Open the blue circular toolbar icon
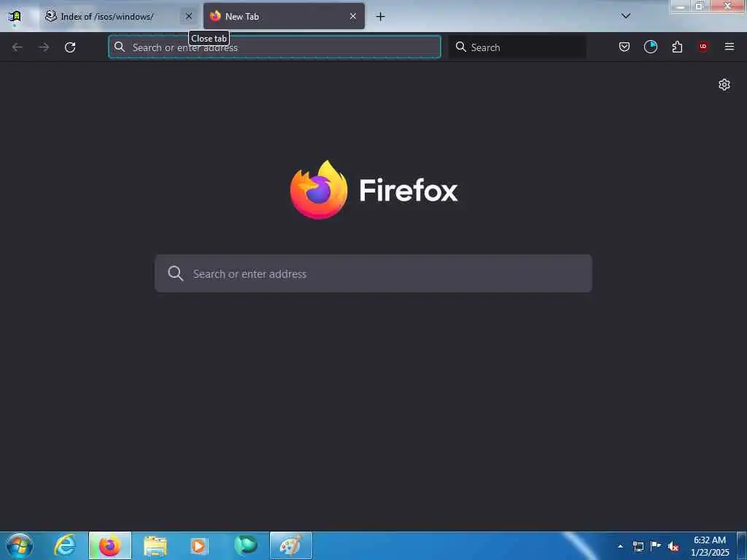Viewport: 747px width, 560px height. (x=650, y=47)
